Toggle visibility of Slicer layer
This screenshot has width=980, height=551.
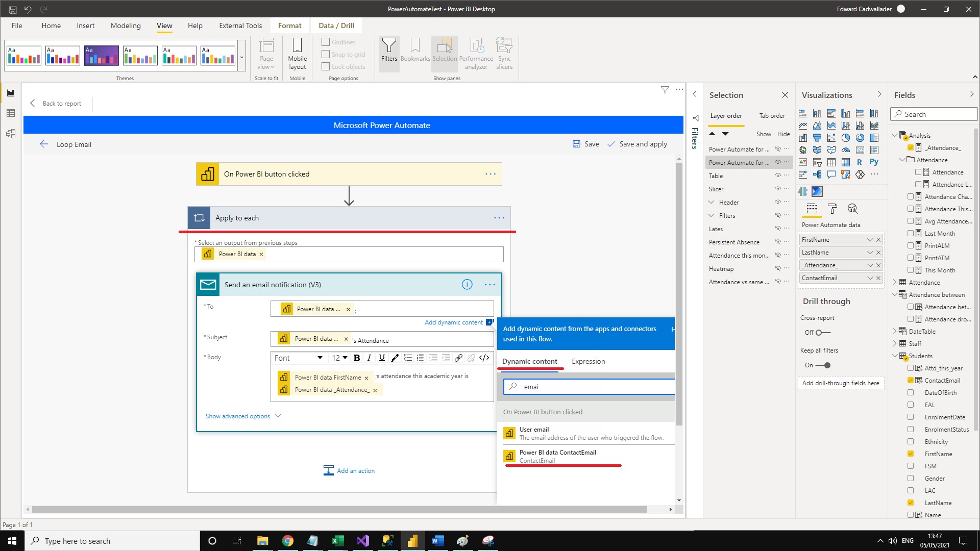click(x=778, y=189)
